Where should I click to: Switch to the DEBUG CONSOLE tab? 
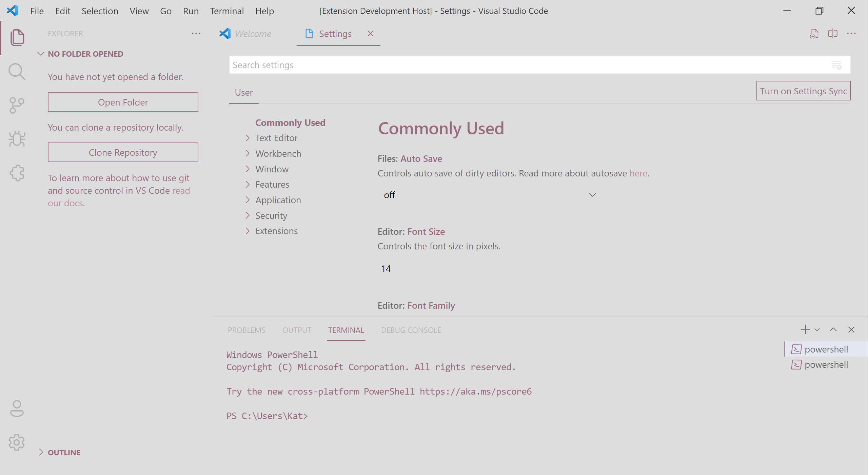[411, 330]
